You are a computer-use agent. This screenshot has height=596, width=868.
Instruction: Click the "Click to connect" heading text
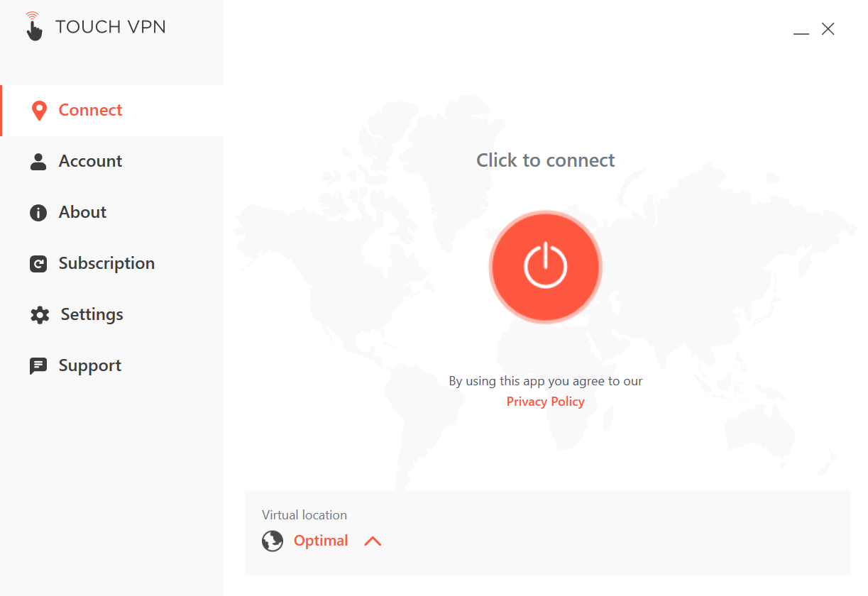click(x=545, y=160)
